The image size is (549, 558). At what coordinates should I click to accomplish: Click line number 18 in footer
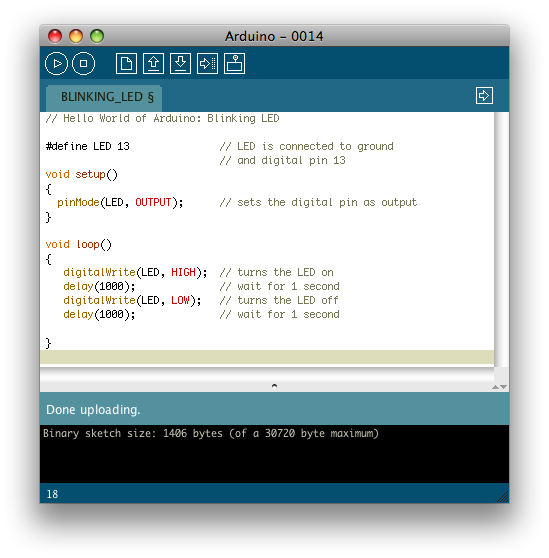[52, 494]
